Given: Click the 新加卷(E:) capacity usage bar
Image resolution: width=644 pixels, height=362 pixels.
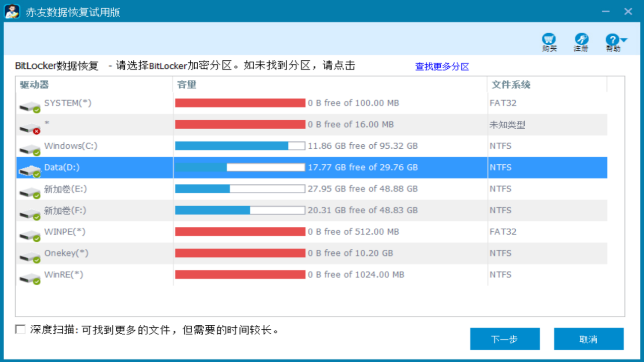Looking at the screenshot, I should pos(239,189).
